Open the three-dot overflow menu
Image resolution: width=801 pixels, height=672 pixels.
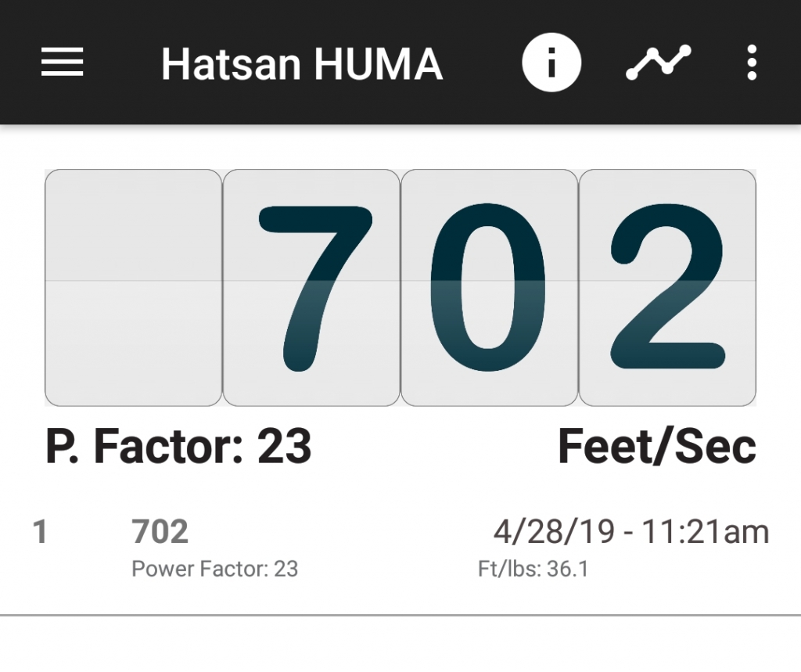[x=752, y=63]
